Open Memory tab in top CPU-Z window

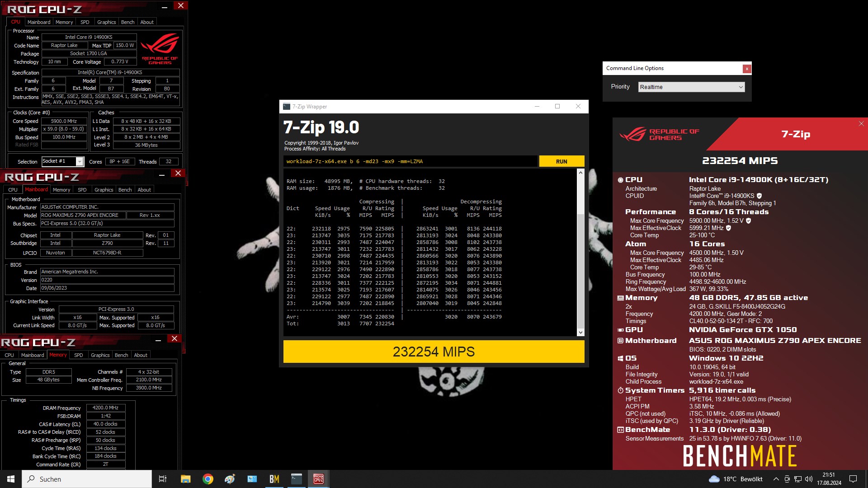tap(64, 22)
